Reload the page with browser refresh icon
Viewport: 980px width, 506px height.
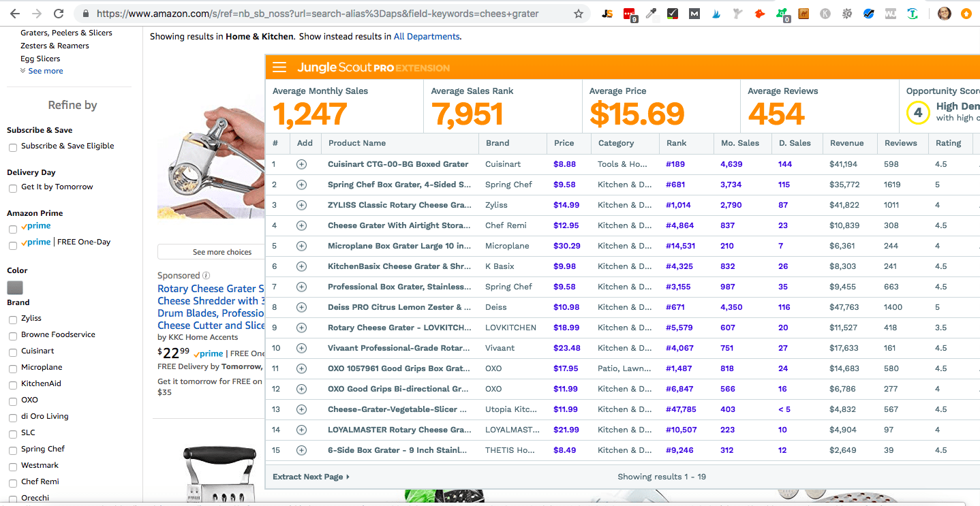[x=59, y=14]
